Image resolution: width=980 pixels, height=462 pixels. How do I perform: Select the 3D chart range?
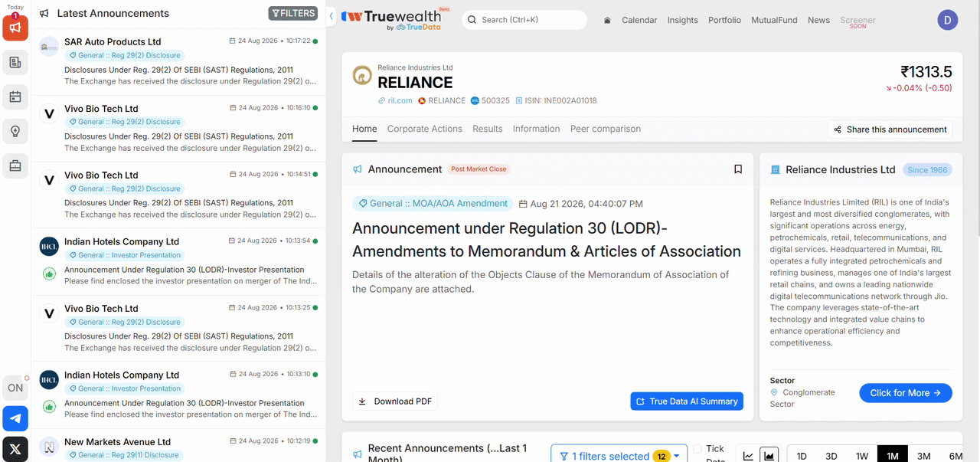[x=831, y=456]
